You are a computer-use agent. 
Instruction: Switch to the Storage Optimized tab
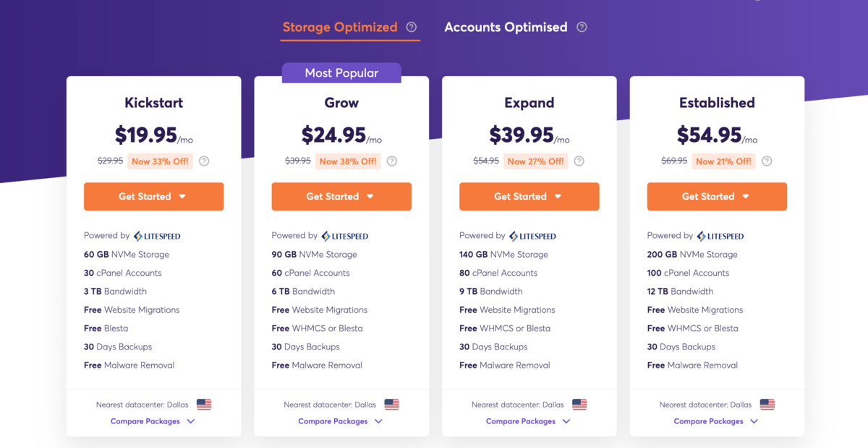[x=340, y=27]
